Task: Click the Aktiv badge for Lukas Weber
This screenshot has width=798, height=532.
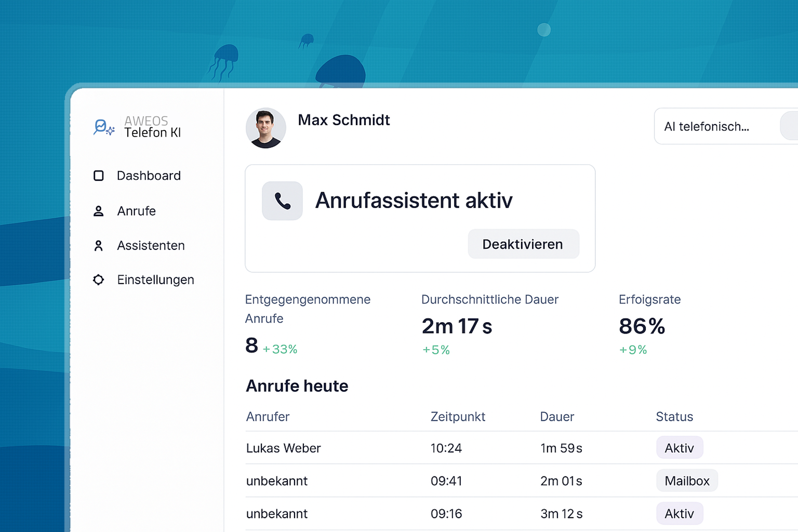Action: pos(680,448)
